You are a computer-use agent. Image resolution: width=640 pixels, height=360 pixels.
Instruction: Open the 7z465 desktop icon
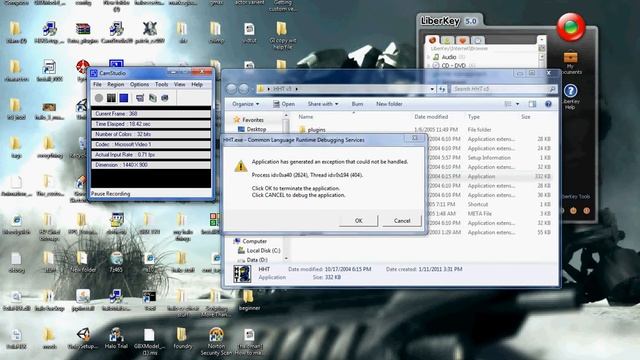(x=116, y=262)
